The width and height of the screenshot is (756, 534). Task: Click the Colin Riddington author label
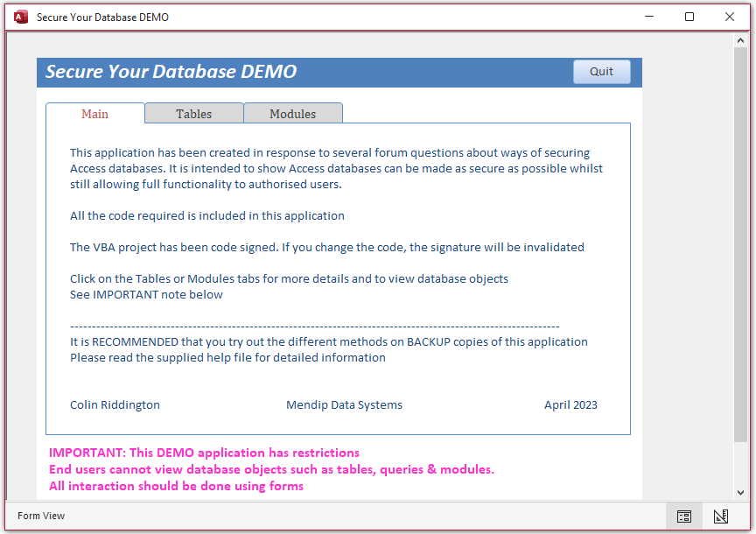click(115, 404)
